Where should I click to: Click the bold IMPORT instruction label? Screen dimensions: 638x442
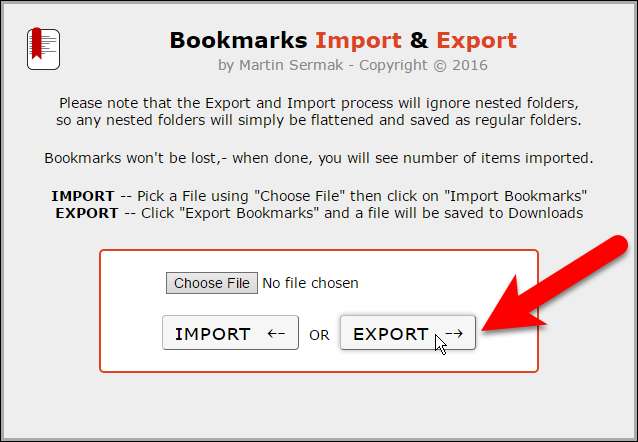pyautogui.click(x=83, y=196)
